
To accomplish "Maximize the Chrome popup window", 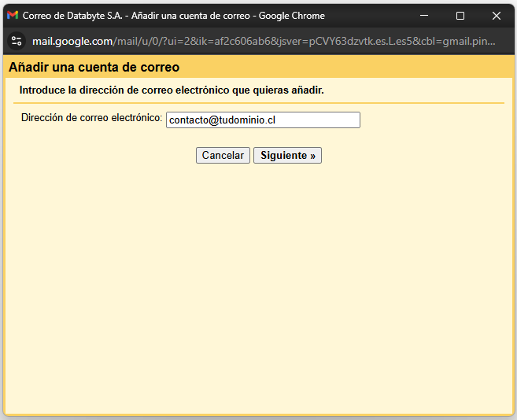I will click(x=460, y=16).
